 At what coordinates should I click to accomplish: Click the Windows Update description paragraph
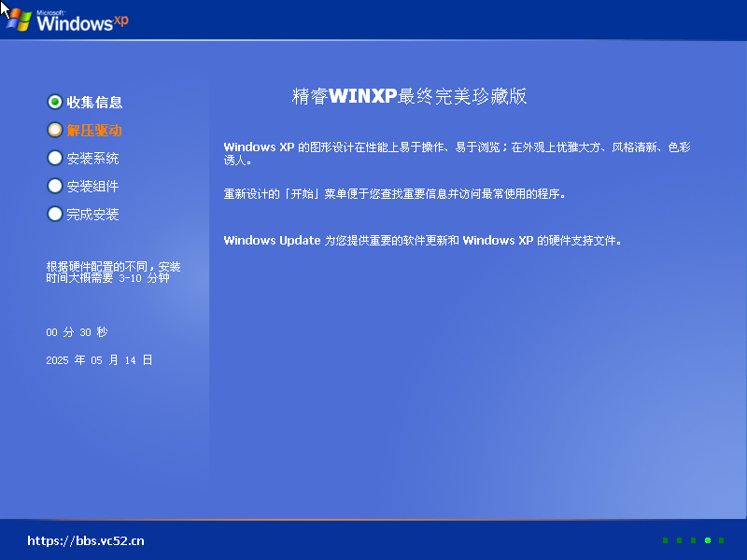pos(422,240)
